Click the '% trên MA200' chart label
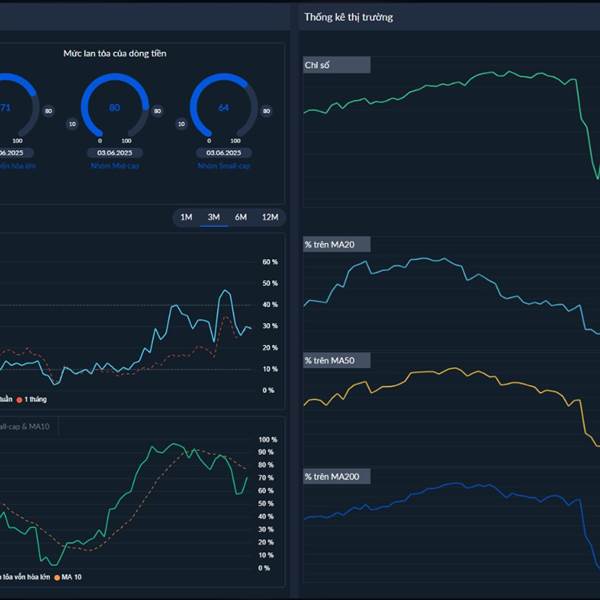 point(337,476)
